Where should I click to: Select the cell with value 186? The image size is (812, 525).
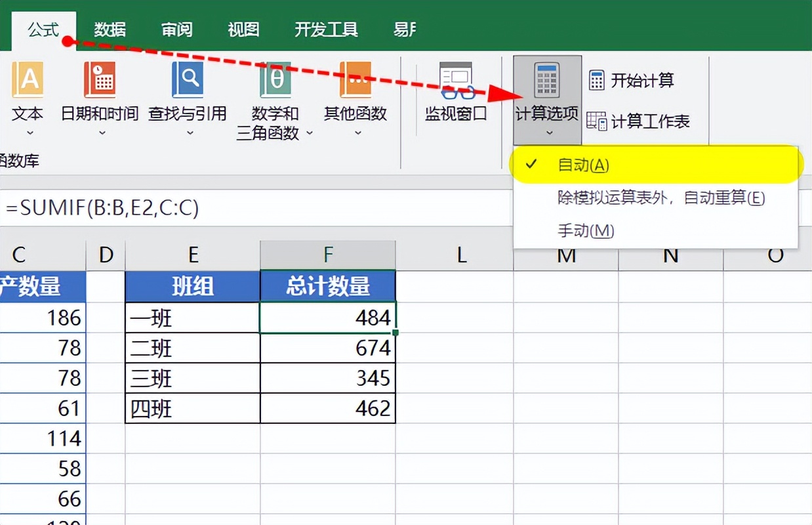click(43, 318)
